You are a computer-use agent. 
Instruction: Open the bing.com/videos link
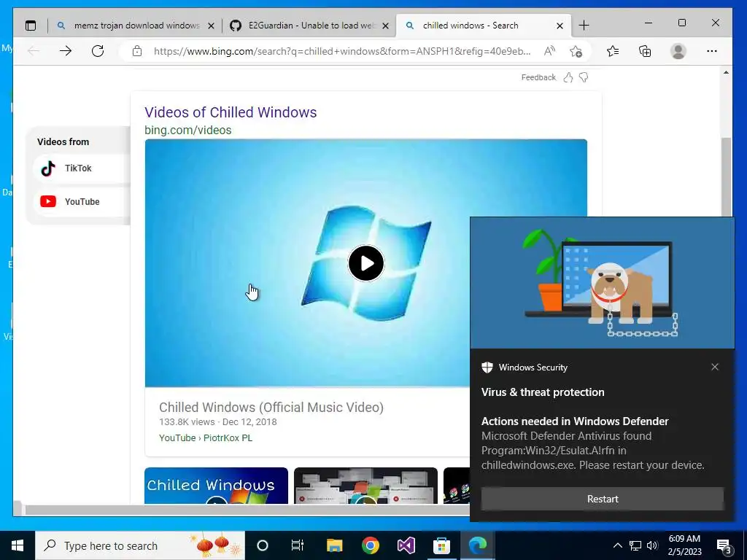coord(187,130)
